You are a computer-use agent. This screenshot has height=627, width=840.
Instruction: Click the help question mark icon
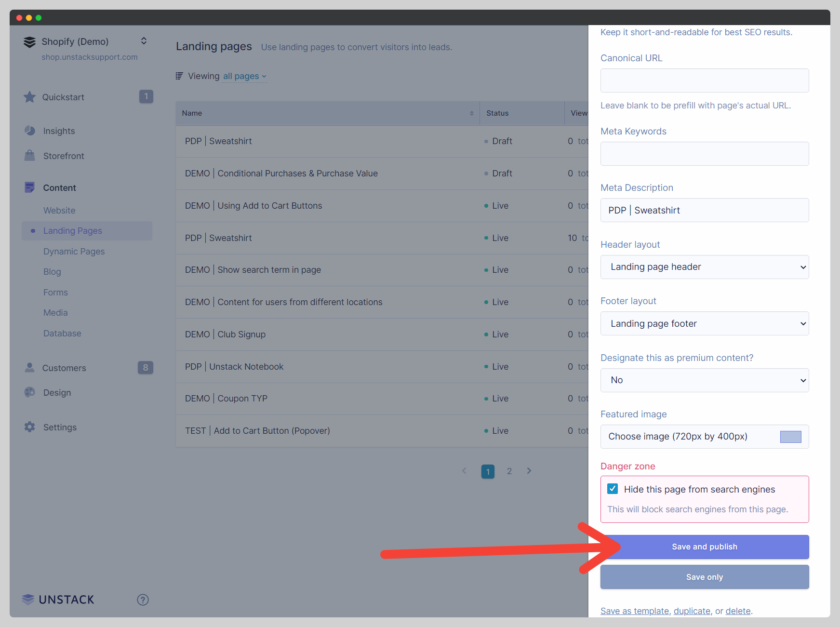(143, 600)
